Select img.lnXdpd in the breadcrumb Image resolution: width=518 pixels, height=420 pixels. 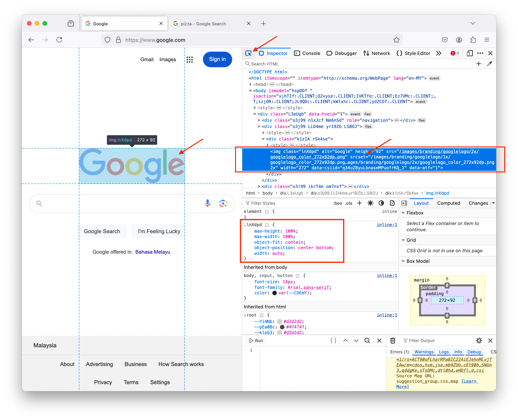(x=437, y=193)
